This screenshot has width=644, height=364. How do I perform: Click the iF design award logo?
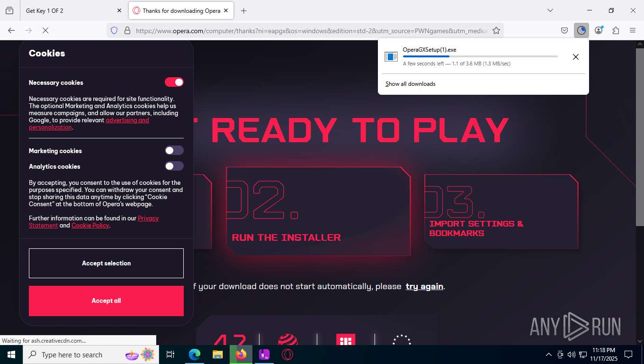345,339
